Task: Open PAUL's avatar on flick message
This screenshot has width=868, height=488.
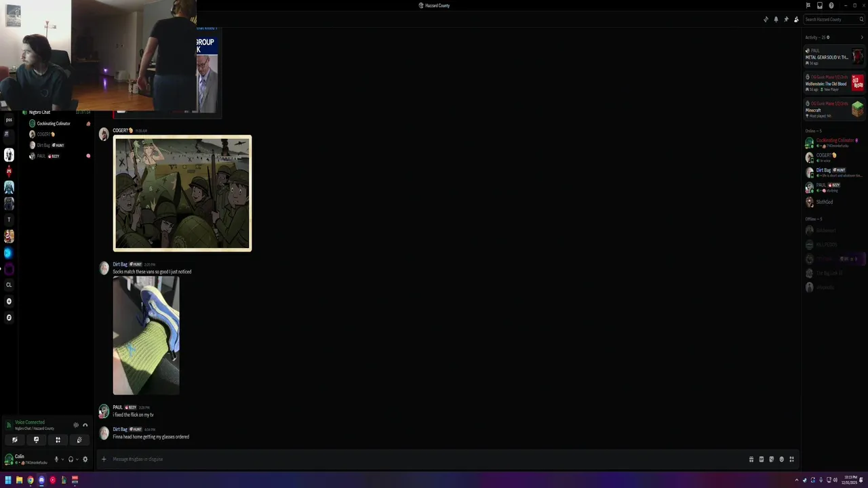Action: click(104, 411)
